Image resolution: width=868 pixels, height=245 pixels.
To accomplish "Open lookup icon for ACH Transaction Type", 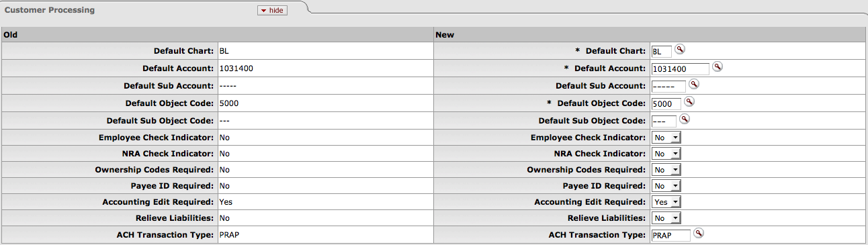I will coord(699,233).
